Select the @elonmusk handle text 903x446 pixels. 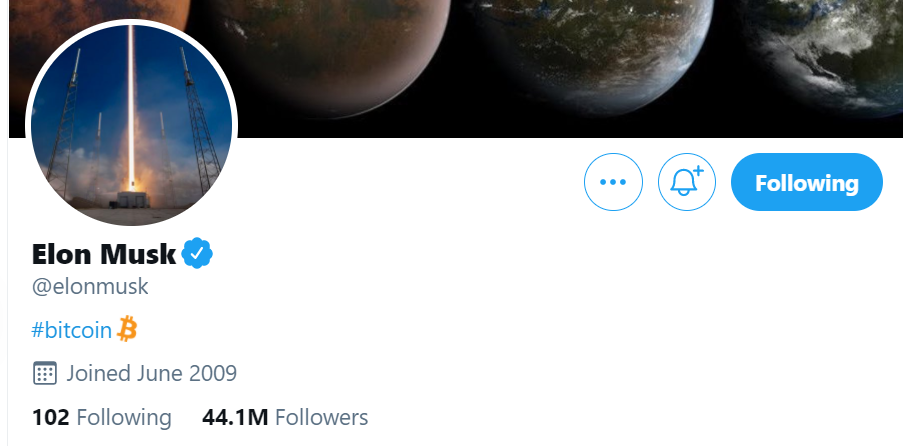click(x=90, y=286)
